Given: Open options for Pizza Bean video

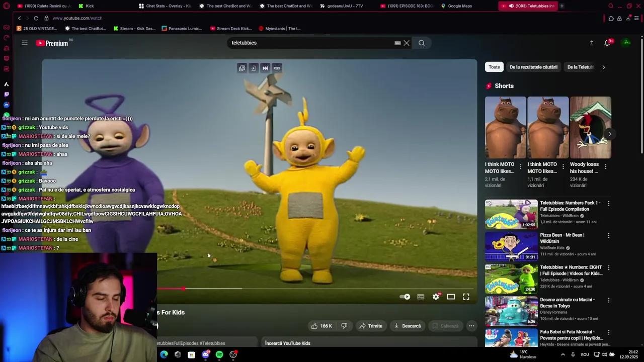Looking at the screenshot, I should [x=609, y=236].
